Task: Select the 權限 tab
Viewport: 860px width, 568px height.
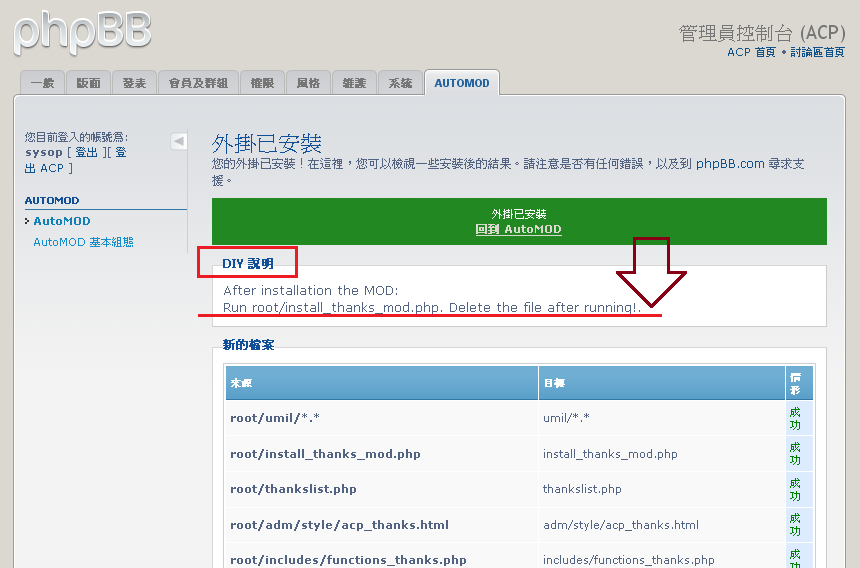Action: coord(262,83)
